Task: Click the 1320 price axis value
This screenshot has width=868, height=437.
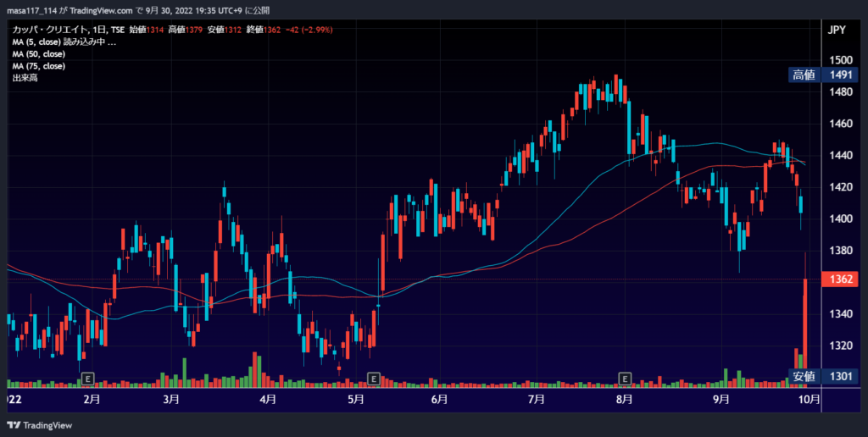Action: click(x=842, y=346)
